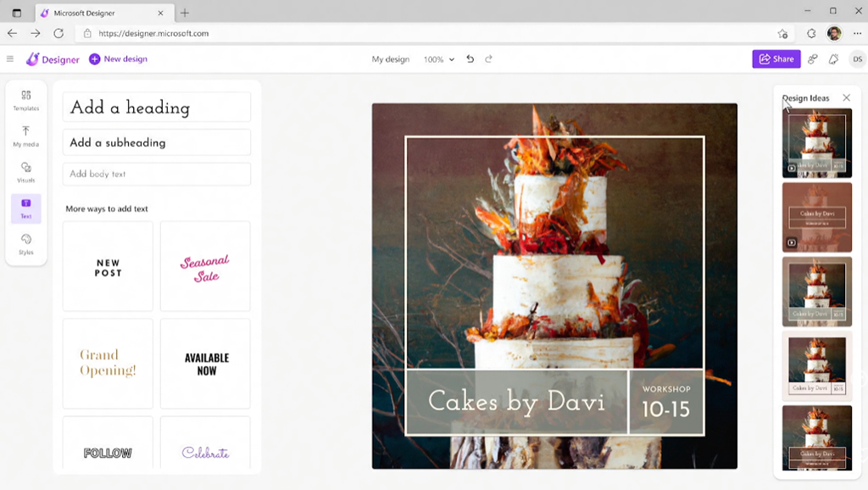Open the notifications bell icon
This screenshot has height=490, width=868.
834,58
